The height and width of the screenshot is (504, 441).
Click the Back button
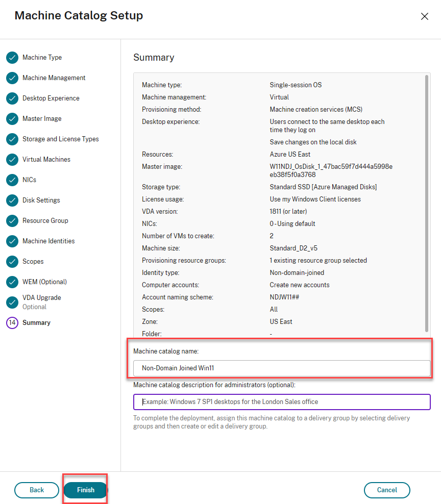click(37, 490)
